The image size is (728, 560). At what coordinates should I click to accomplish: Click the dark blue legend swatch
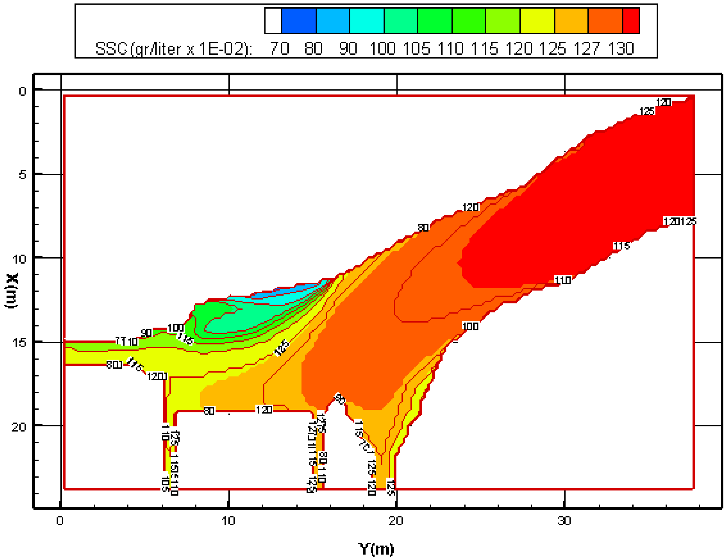299,21
